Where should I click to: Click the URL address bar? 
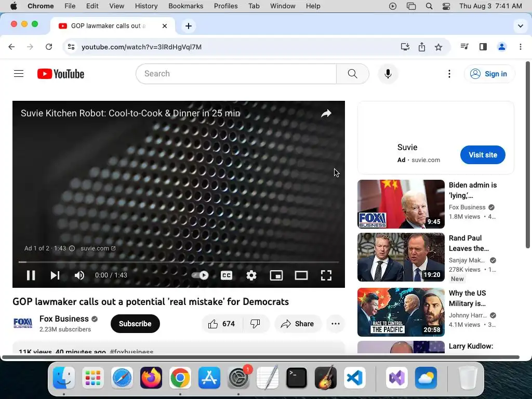pos(237,47)
